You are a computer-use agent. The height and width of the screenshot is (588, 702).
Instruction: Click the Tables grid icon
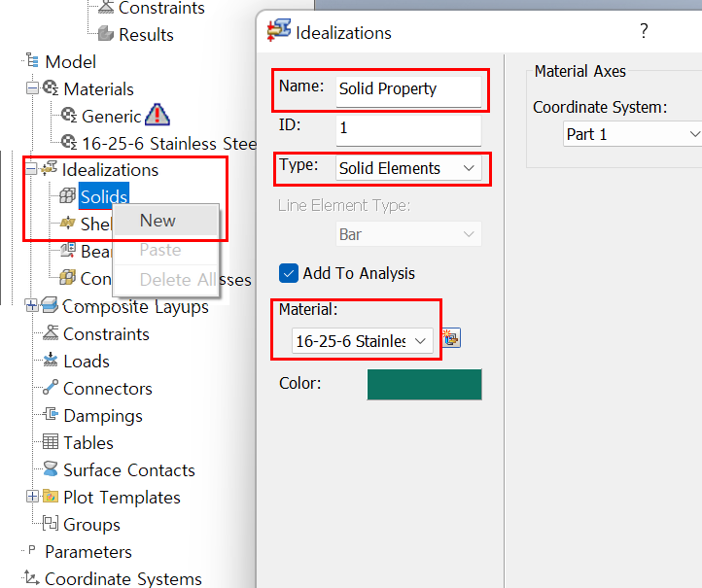(51, 443)
